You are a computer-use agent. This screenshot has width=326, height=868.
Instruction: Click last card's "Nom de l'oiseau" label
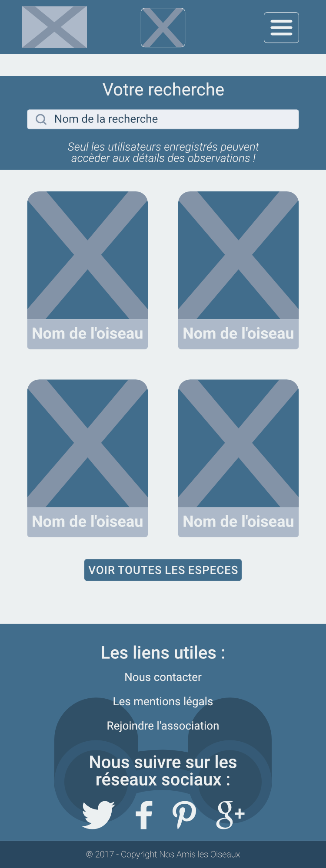pyautogui.click(x=238, y=521)
